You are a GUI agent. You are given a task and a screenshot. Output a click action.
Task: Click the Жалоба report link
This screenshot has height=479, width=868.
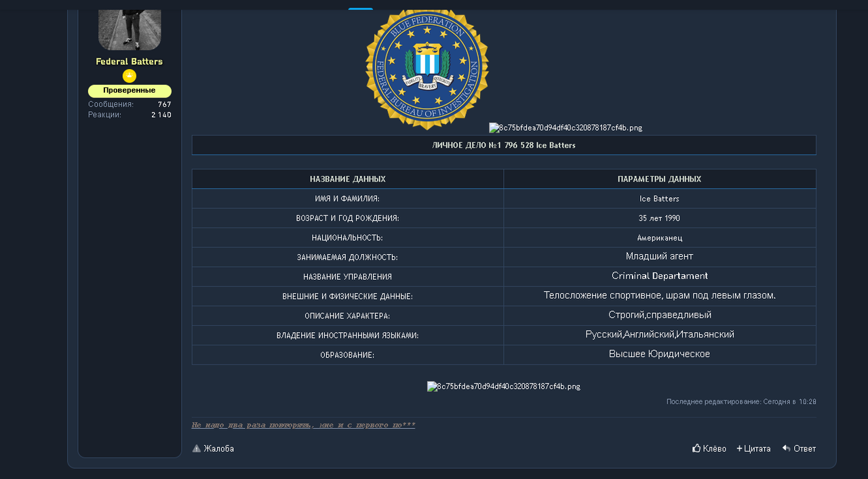[x=213, y=449]
